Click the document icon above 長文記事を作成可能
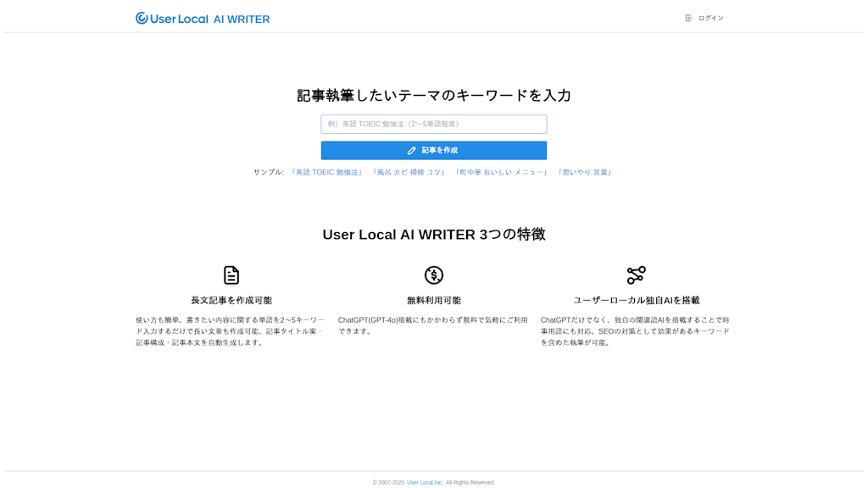This screenshot has width=868, height=488. 231,275
